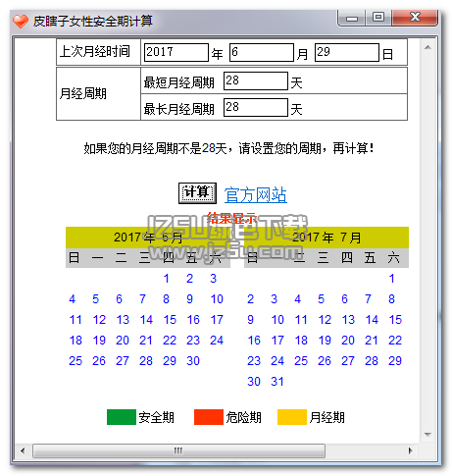Click the 最短月经周期 label
This screenshot has height=476, width=452.
click(x=179, y=82)
